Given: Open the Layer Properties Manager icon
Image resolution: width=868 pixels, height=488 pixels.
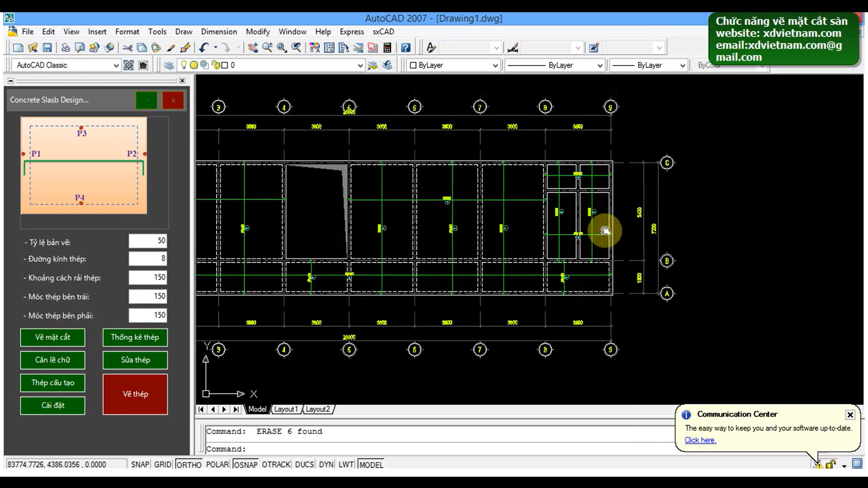Looking at the screenshot, I should pos(169,65).
